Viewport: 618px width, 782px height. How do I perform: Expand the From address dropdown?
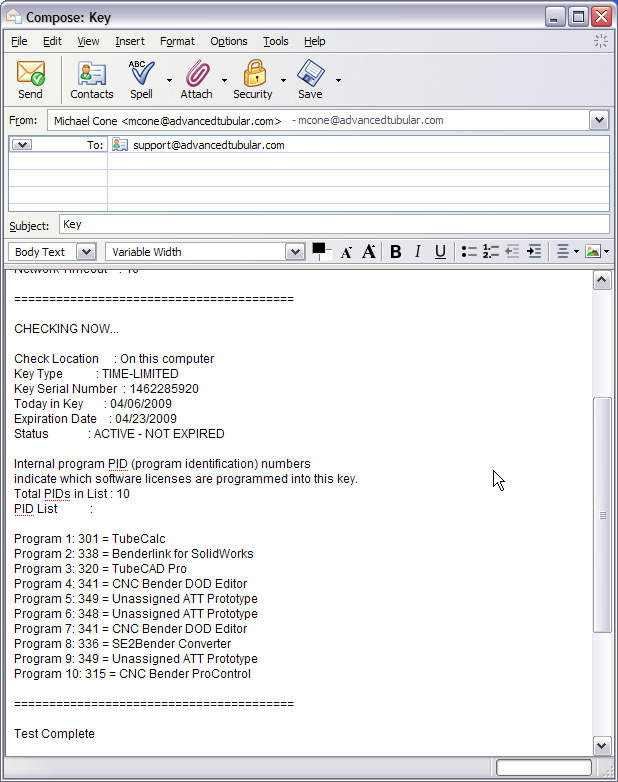[x=599, y=120]
